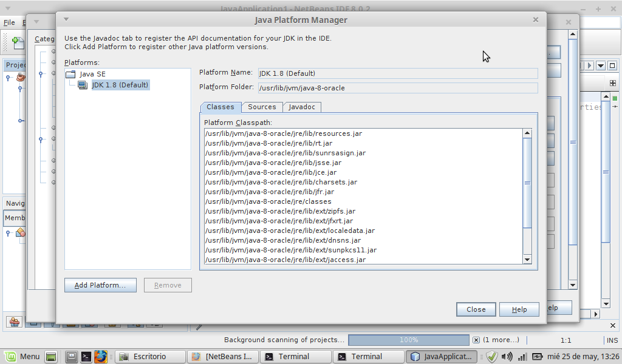Cancel the background scanning task
Image resolution: width=622 pixels, height=364 pixels.
point(476,340)
